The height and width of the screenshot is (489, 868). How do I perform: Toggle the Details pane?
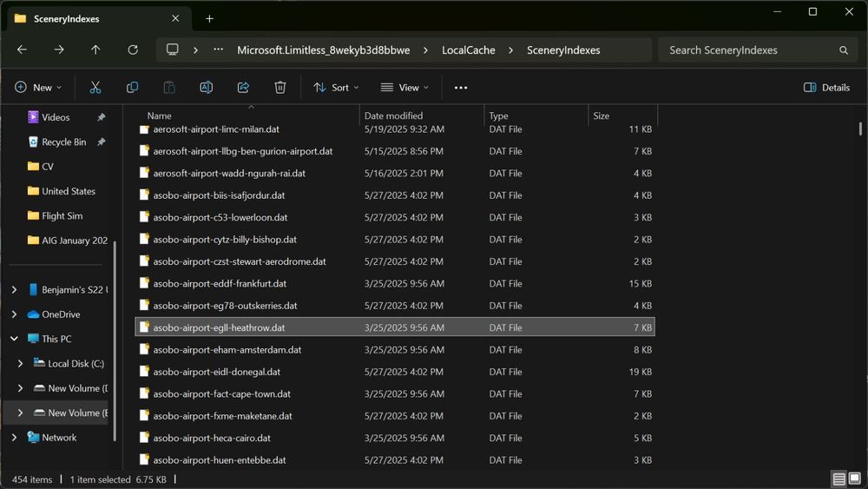pos(826,87)
